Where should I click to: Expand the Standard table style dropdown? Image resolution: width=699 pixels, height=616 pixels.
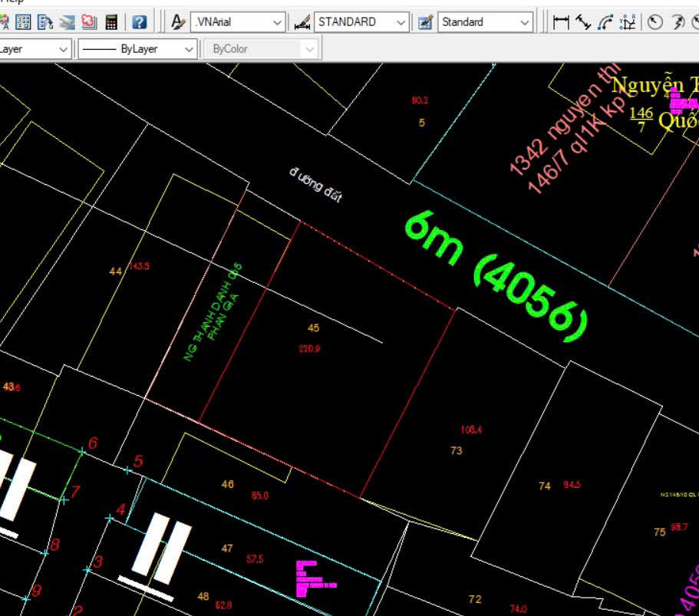click(525, 22)
